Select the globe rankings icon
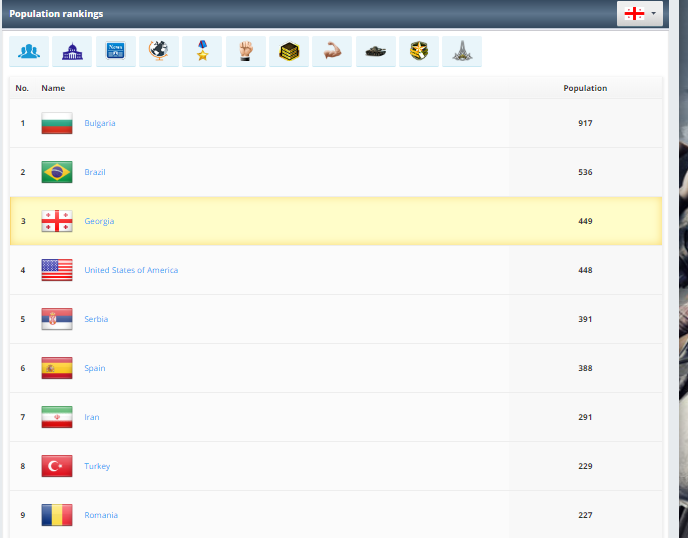 click(159, 51)
